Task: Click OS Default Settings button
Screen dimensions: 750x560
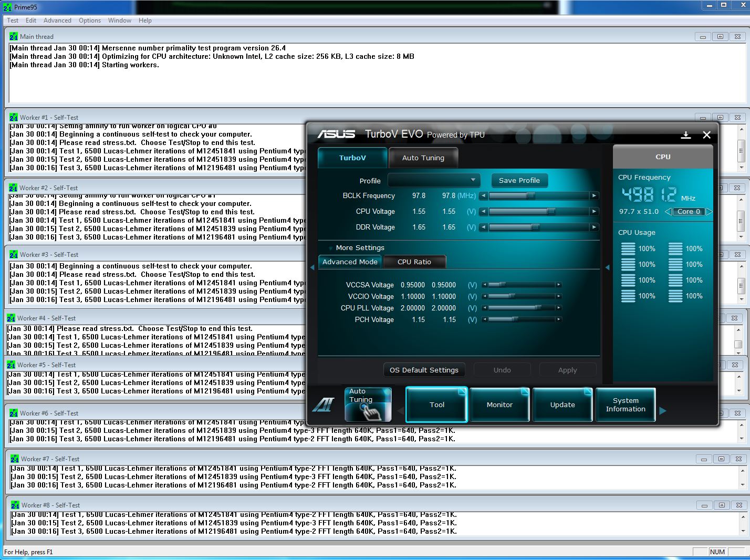Action: click(424, 370)
